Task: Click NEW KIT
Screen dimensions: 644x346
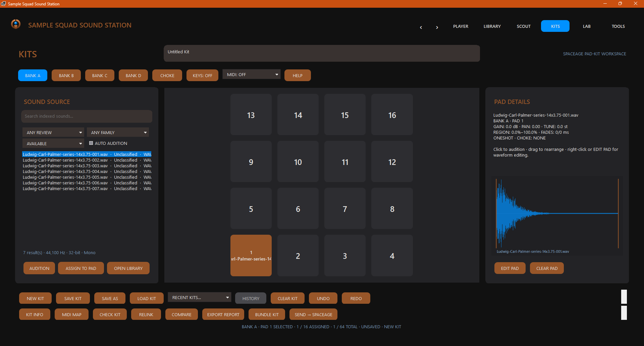Action: (35, 298)
